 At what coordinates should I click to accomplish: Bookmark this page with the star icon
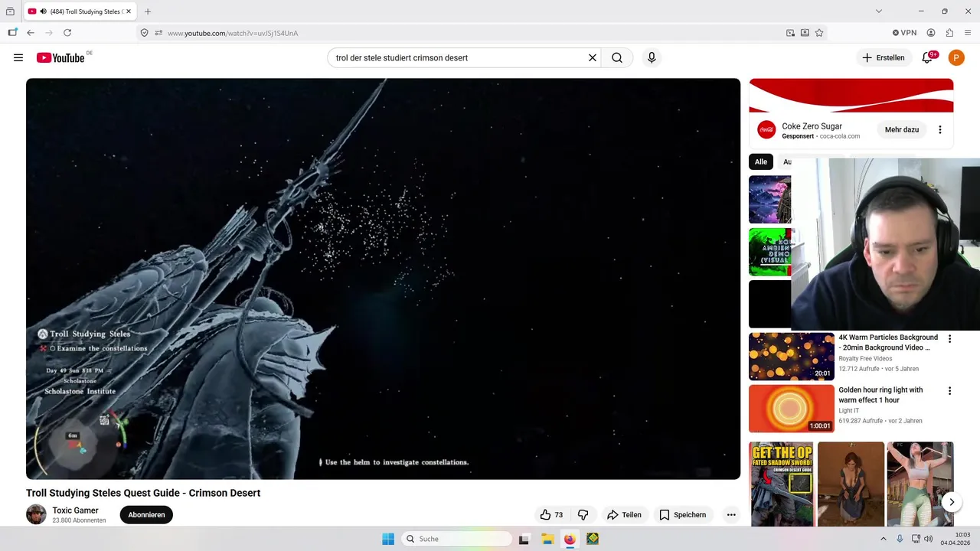tap(819, 33)
